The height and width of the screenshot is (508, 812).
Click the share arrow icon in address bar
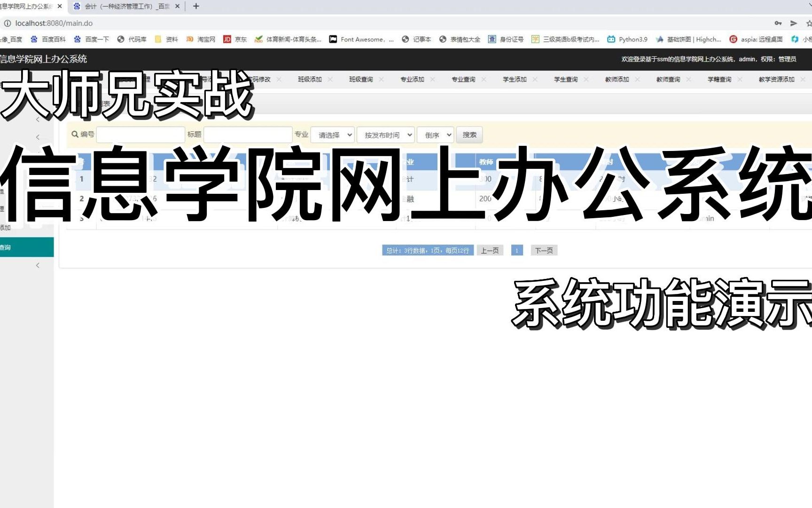(794, 23)
